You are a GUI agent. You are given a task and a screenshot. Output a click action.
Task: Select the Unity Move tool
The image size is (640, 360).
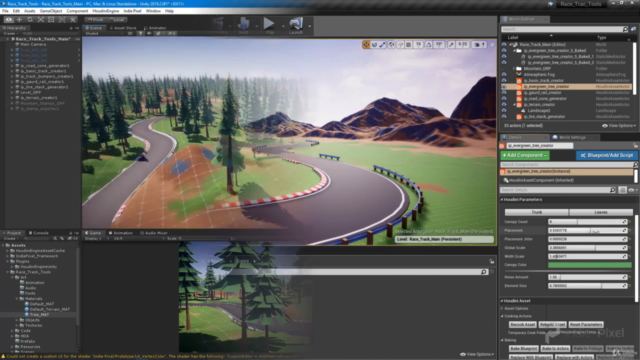point(19,19)
